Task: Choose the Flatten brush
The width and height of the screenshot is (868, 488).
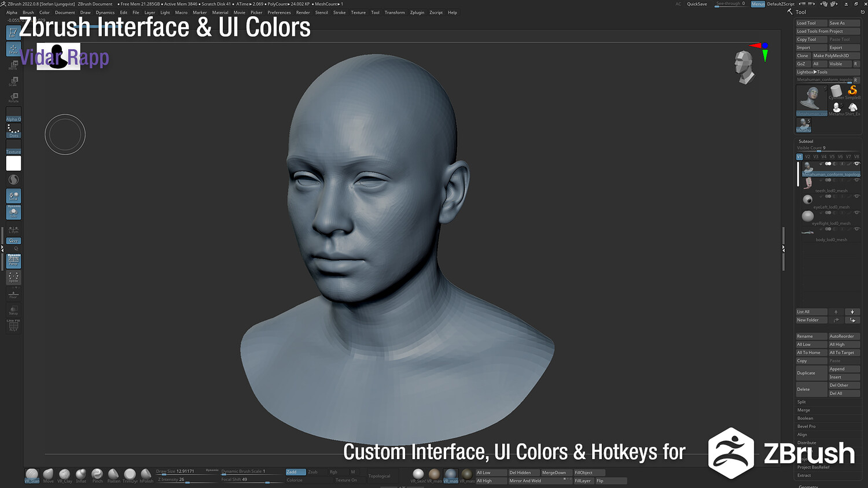Action: click(113, 475)
